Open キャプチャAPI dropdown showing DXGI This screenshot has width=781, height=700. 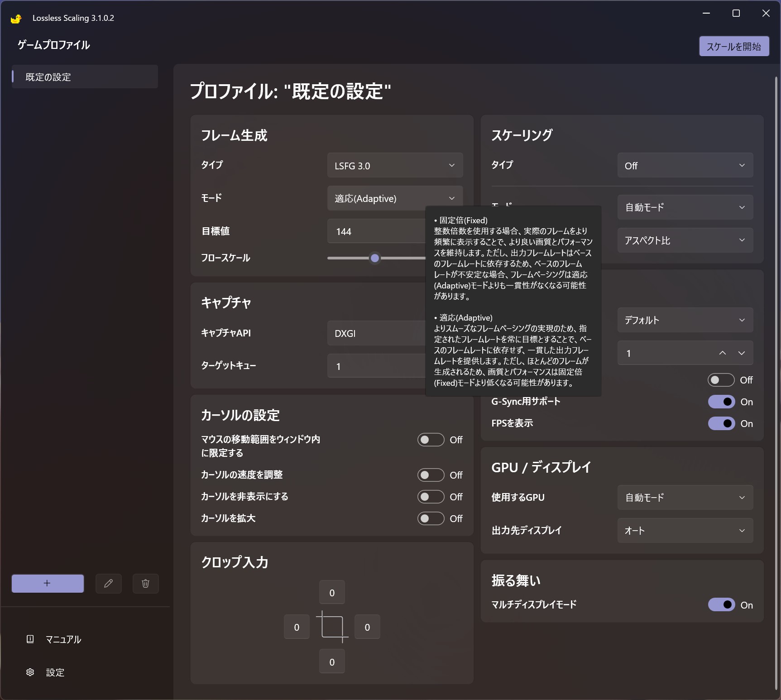[x=376, y=333]
